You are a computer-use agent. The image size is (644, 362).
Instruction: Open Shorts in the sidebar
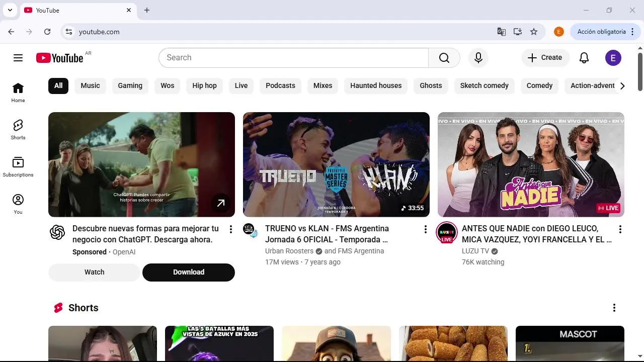[x=18, y=130]
